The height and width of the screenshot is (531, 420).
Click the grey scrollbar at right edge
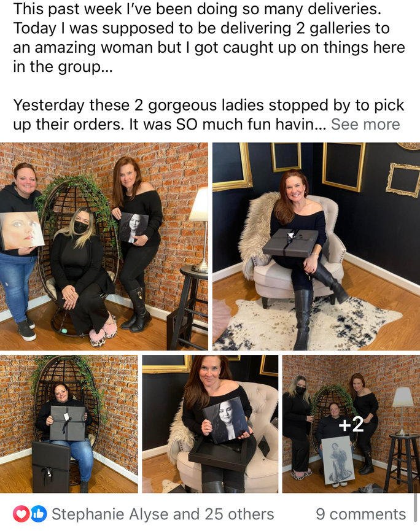click(x=416, y=502)
